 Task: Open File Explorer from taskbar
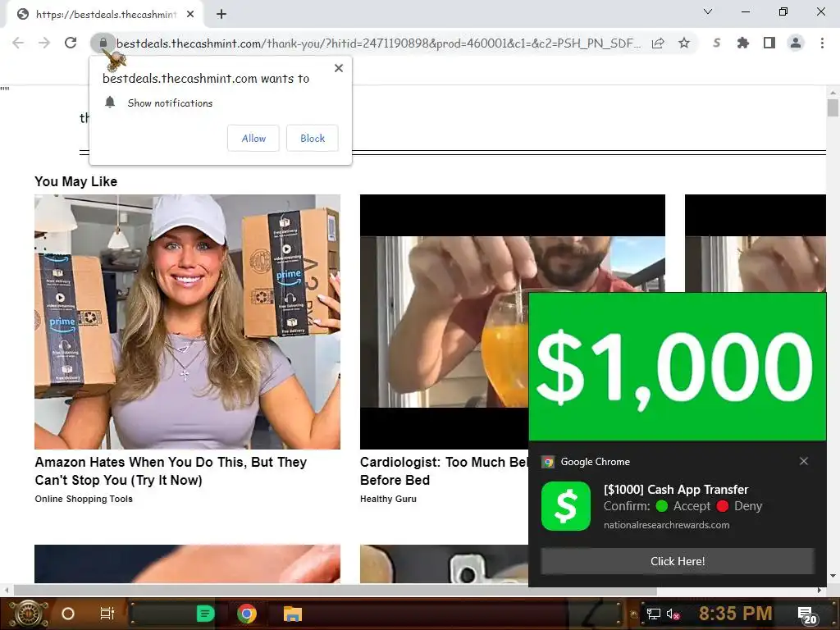point(293,614)
